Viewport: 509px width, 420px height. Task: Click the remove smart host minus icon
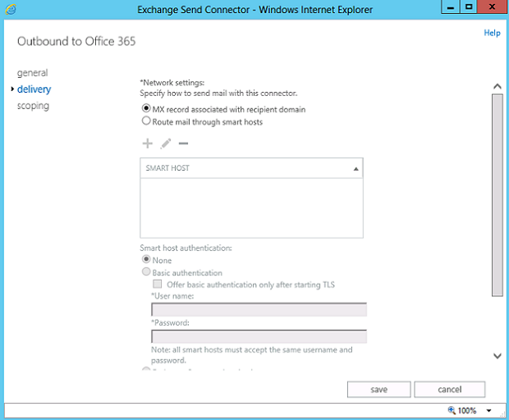(x=183, y=144)
